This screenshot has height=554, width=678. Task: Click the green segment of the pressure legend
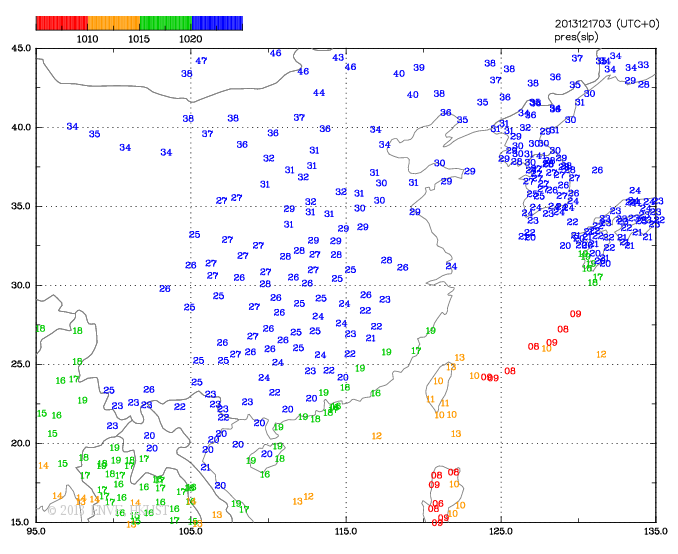[166, 23]
